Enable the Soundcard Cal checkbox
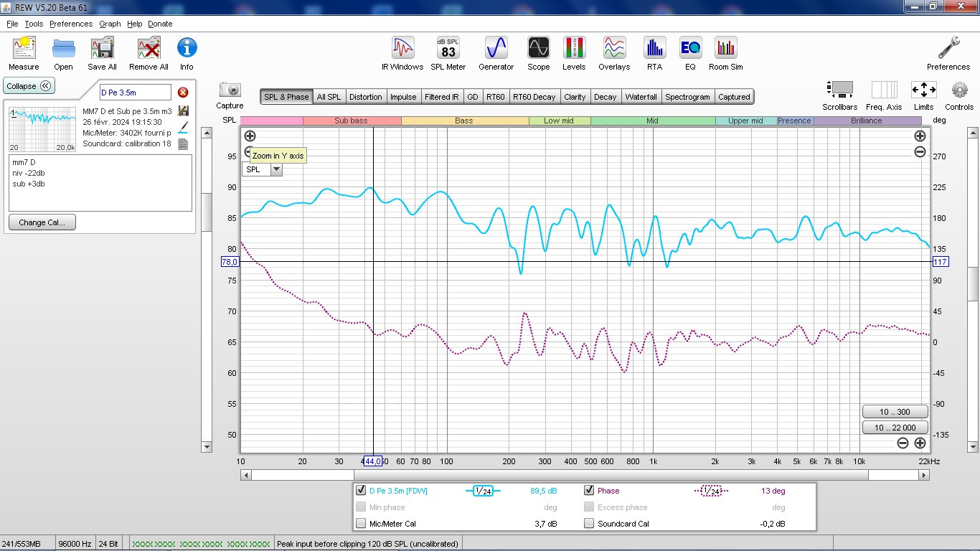 coord(589,524)
